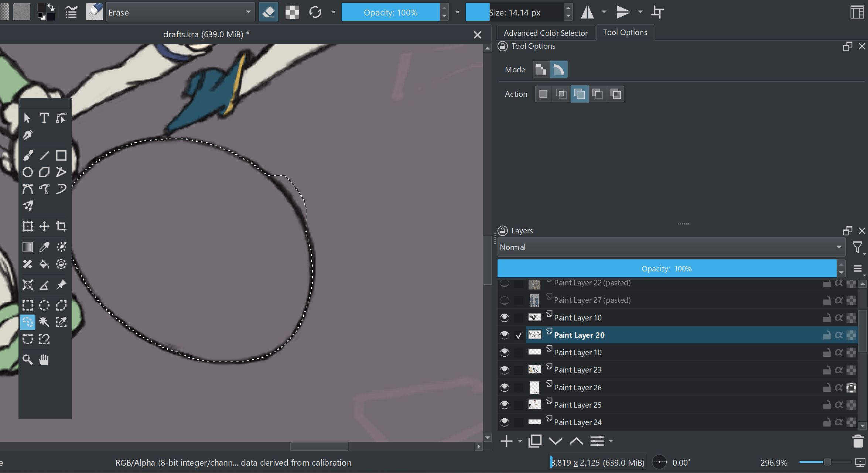
Task: Choose the Elliptical Selection tool
Action: pyautogui.click(x=44, y=305)
